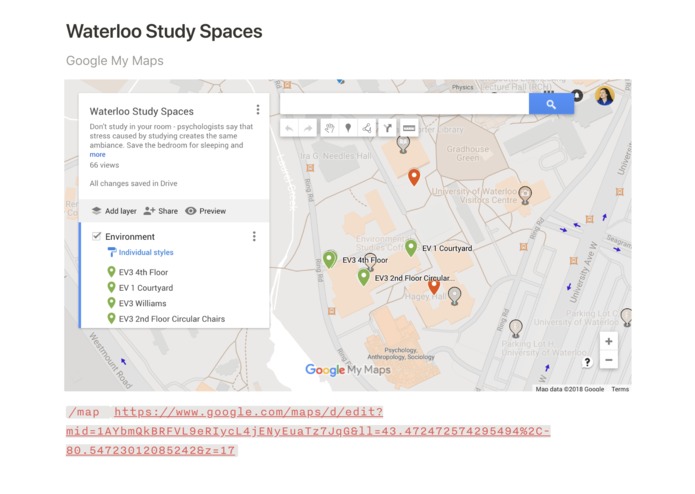Click the Terms link on map

pos(620,389)
